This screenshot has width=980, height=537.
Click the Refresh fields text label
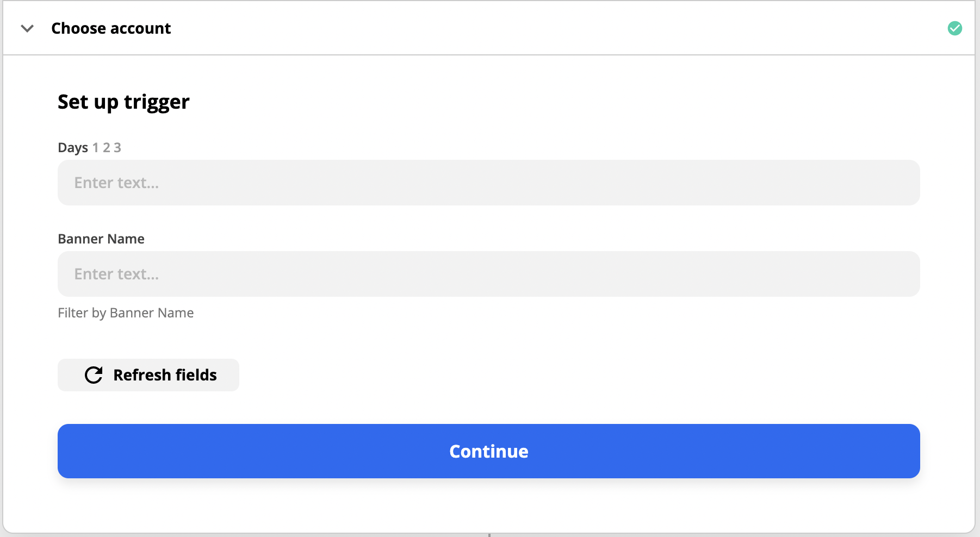tap(165, 375)
